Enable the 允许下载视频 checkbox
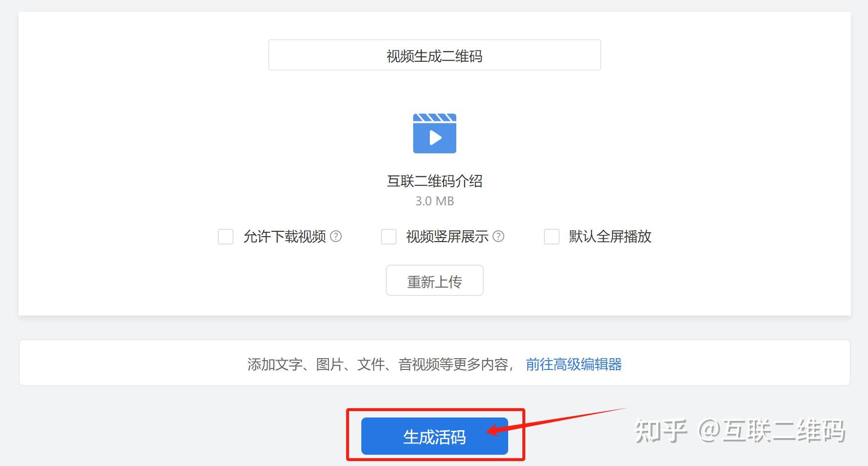The width and height of the screenshot is (868, 466). pos(226,237)
